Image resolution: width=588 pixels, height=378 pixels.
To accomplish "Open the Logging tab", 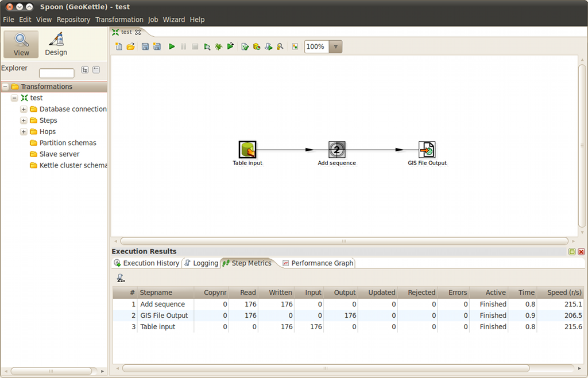I will 202,263.
